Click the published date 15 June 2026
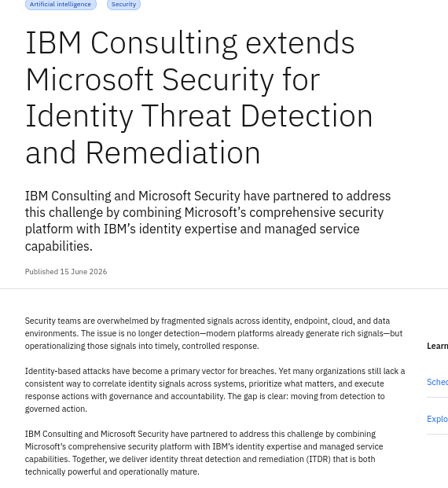This screenshot has width=448, height=488. 66,272
